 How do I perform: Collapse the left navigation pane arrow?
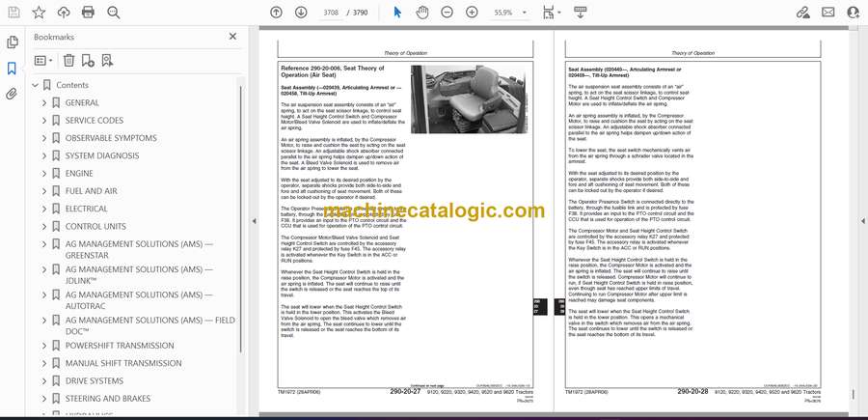(254, 221)
